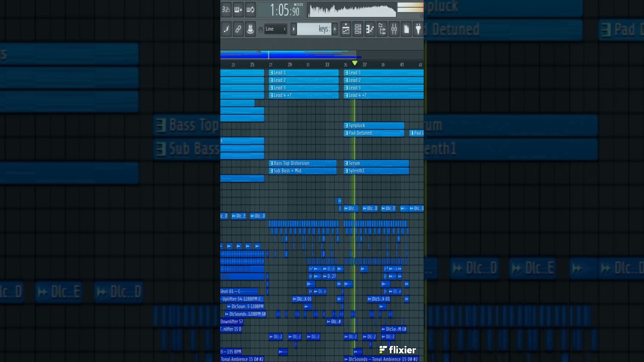Select the 135 BPM audio clip
Screen dimensions: 644x362
(x=231, y=351)
